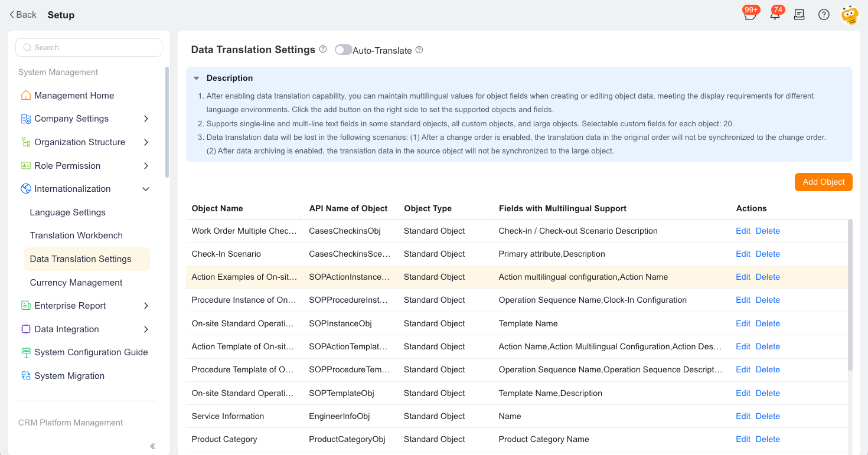Expand Organization Structure chevron

[x=146, y=142]
